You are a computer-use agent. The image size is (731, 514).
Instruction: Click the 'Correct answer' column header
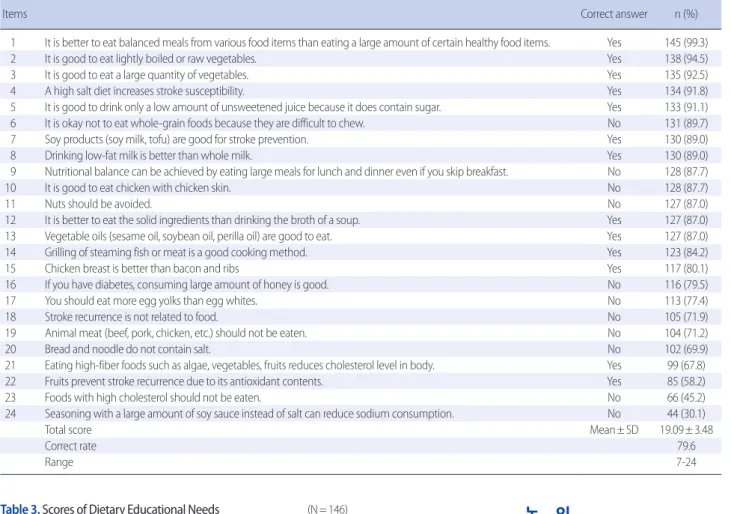(x=614, y=14)
